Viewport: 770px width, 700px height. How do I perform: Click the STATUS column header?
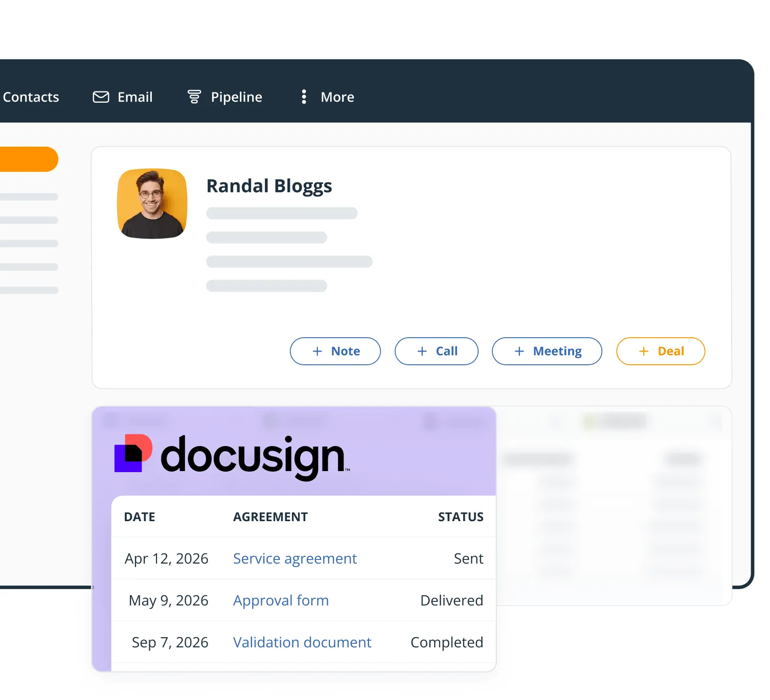pos(461,517)
